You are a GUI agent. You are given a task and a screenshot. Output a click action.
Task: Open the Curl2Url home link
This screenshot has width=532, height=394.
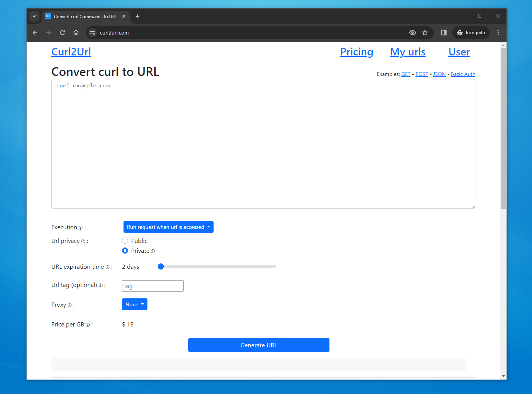tap(71, 52)
